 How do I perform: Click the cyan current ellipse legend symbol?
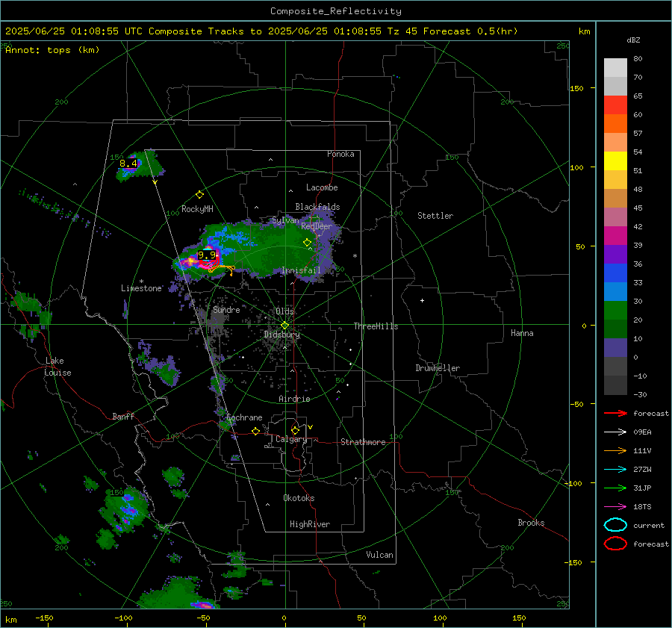(615, 525)
